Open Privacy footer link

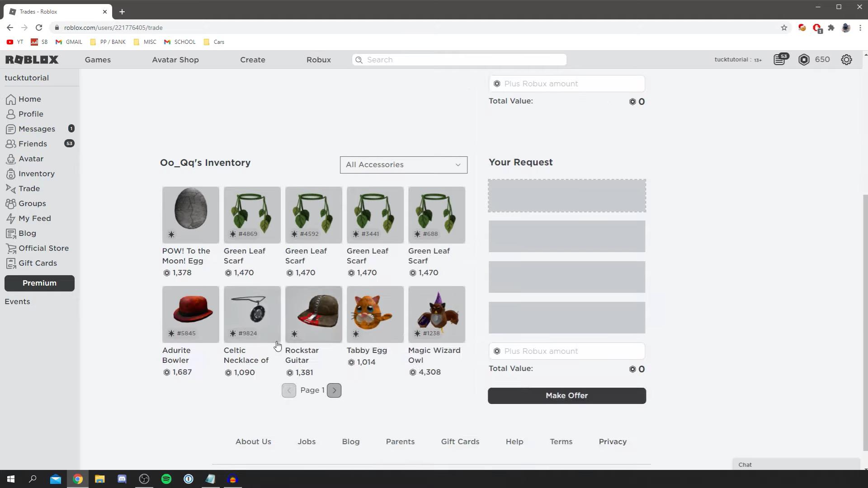613,442
